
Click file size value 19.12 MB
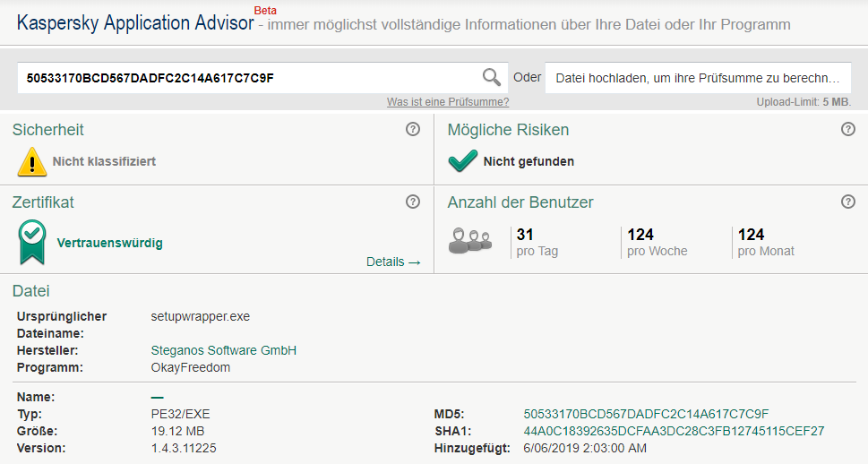pyautogui.click(x=177, y=431)
